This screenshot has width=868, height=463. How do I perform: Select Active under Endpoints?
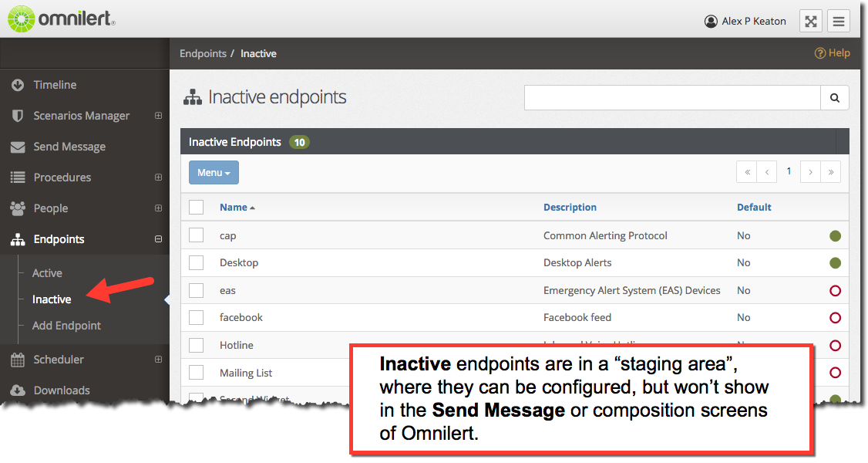click(x=47, y=273)
